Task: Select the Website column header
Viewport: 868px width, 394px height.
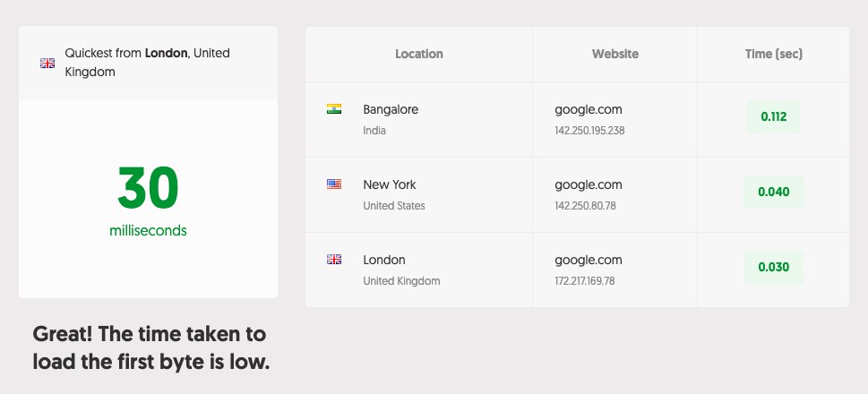Action: [x=615, y=55]
